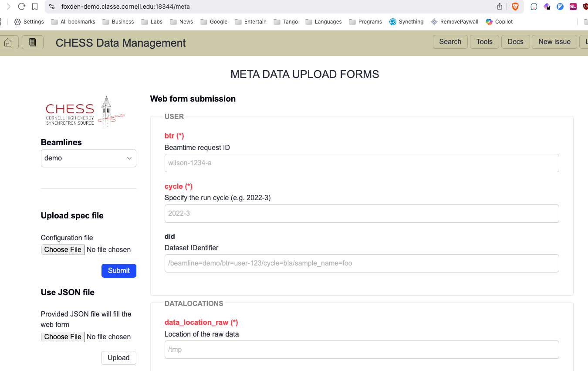Open the News bookmarks folder
This screenshot has width=588, height=371.
point(181,22)
